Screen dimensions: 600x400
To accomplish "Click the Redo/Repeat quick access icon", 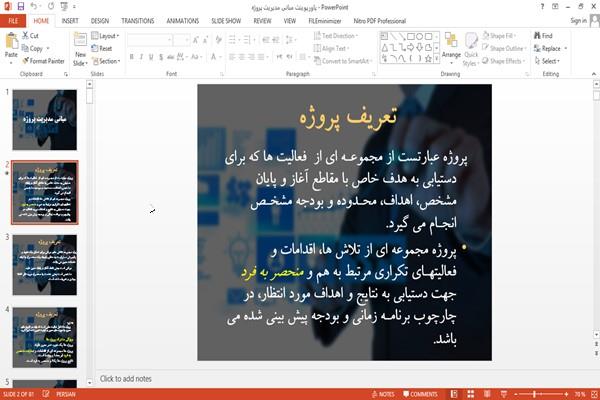I will click(51, 7).
